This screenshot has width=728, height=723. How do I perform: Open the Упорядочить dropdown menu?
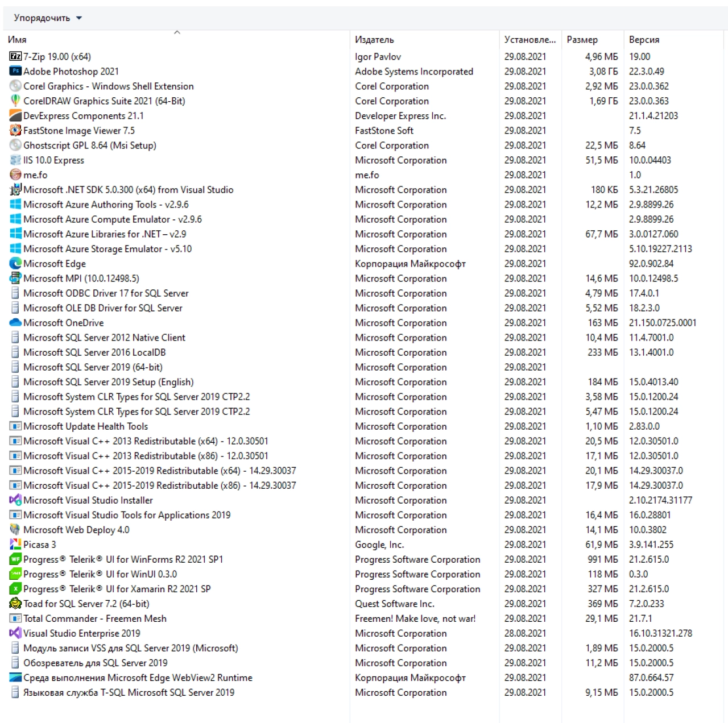[48, 18]
